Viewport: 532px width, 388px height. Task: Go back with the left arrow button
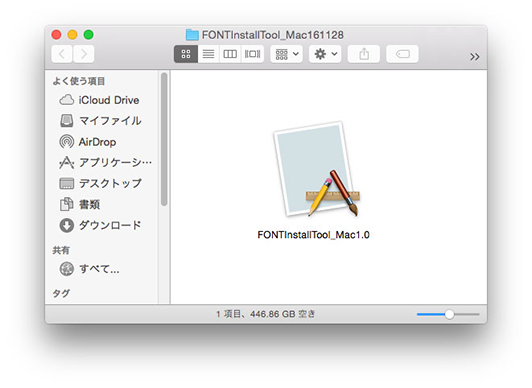point(62,54)
